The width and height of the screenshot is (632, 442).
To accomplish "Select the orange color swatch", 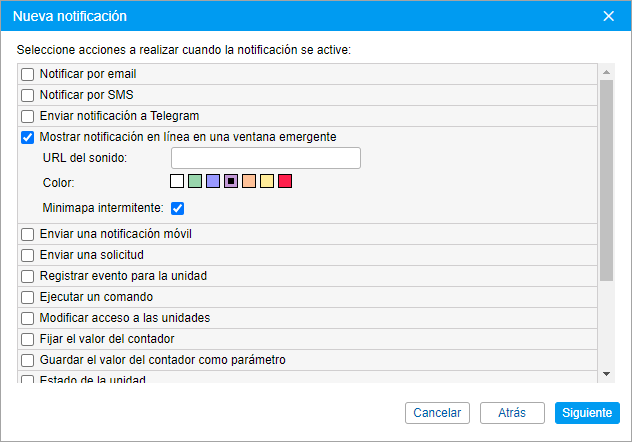I will pyautogui.click(x=249, y=181).
